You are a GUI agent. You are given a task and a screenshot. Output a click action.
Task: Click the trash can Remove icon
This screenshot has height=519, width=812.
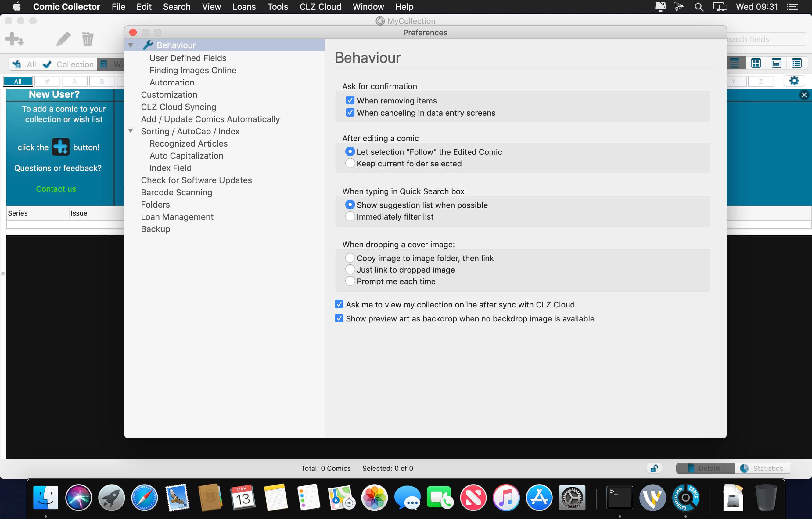pos(87,39)
